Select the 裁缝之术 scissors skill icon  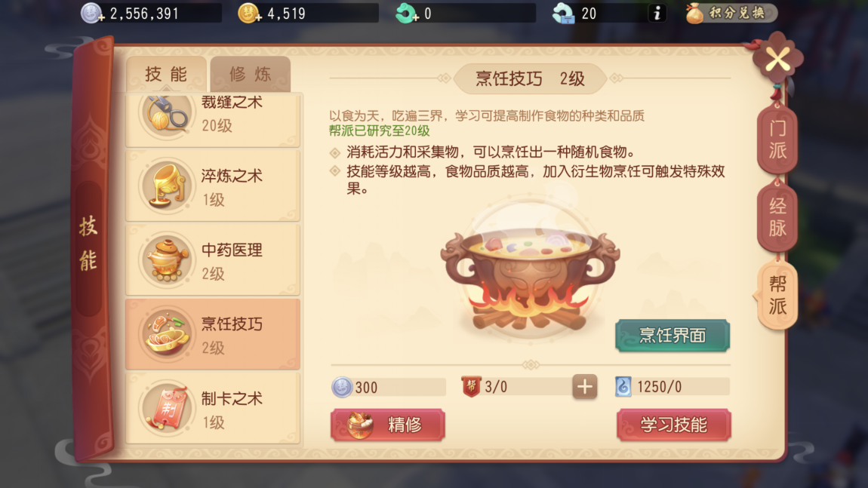coord(166,114)
